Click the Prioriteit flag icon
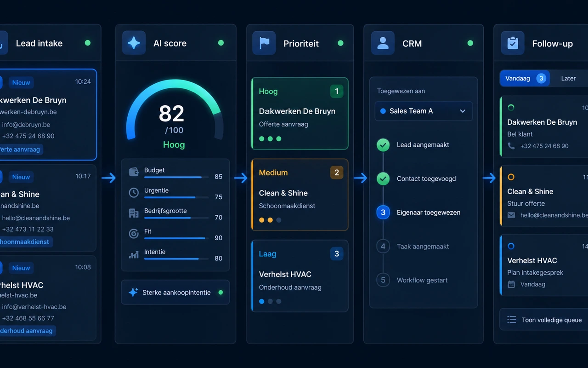Screen dimensions: 588x368 264,43
